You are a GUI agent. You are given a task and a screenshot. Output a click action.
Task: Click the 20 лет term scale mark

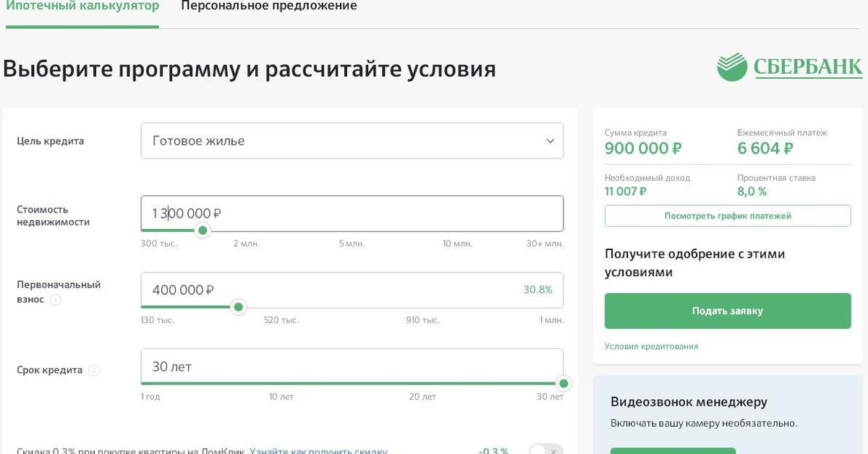click(x=422, y=397)
